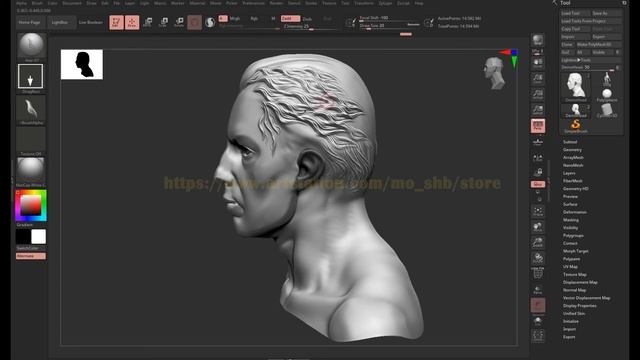Screen dimensions: 640x360
Task: Click the Home Page button
Action: pyautogui.click(x=29, y=22)
